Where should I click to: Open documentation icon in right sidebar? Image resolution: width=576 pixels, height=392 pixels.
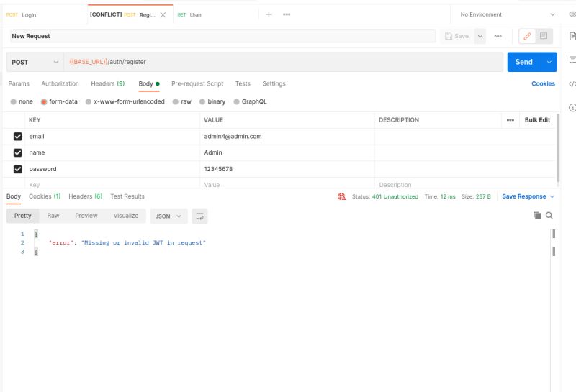click(x=572, y=36)
